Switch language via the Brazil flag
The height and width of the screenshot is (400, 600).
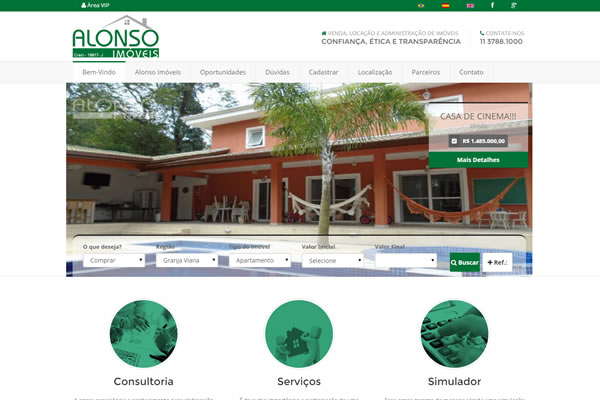pyautogui.click(x=420, y=5)
